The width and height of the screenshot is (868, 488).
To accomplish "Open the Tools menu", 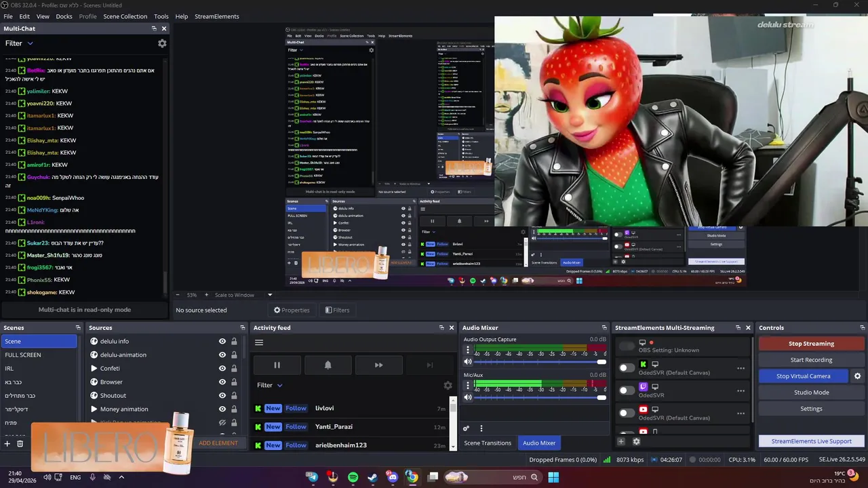I will click(x=161, y=16).
